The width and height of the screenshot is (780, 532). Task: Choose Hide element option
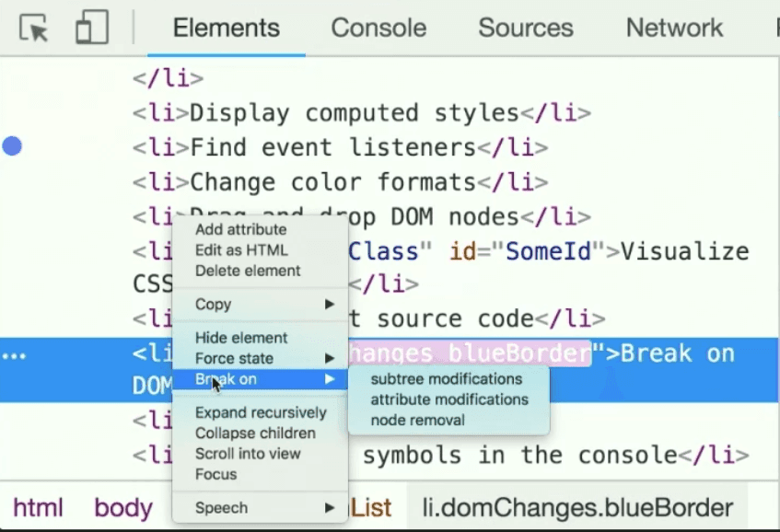(241, 338)
